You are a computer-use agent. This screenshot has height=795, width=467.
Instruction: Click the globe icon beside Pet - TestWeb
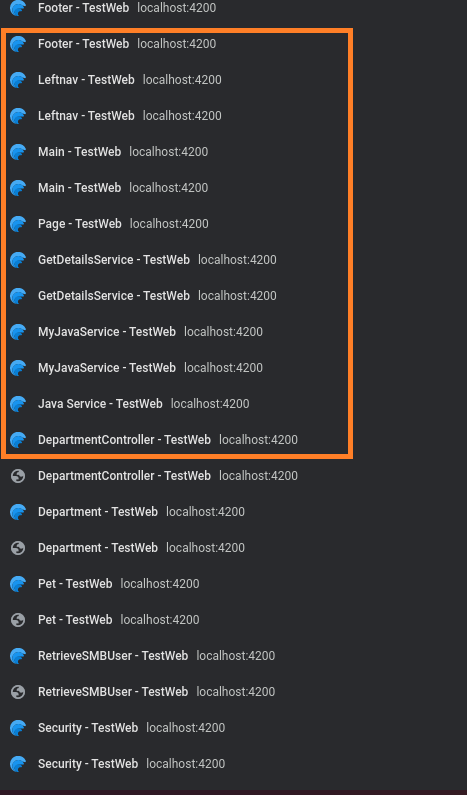18,620
